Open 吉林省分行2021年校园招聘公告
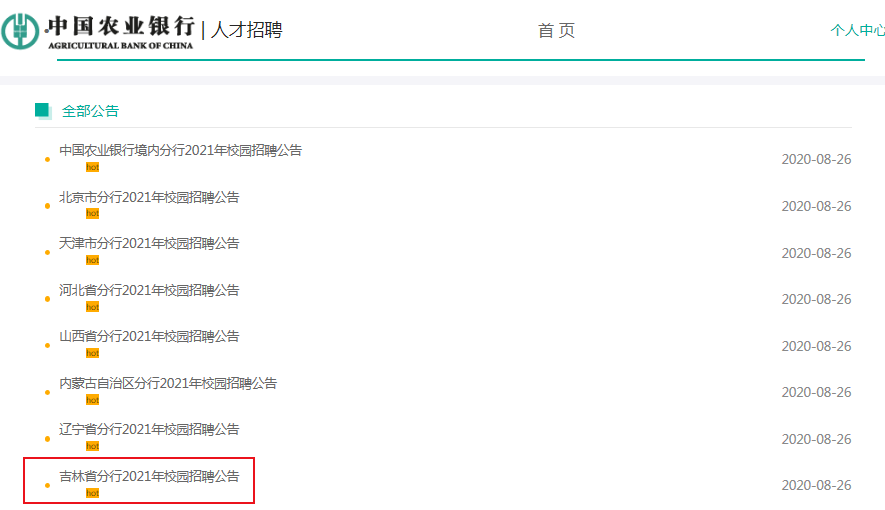This screenshot has height=510, width=885. pyautogui.click(x=149, y=476)
